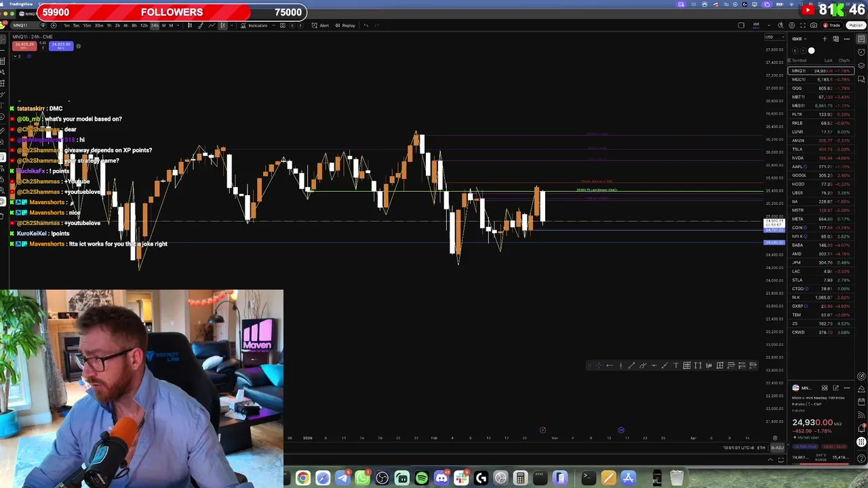
Task: Open the help center question icon
Action: coord(861,458)
